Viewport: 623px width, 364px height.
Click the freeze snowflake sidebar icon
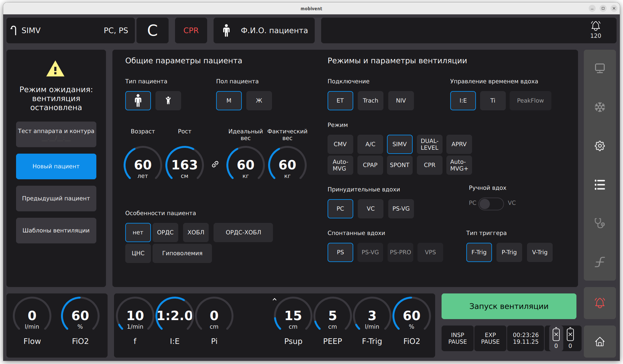pyautogui.click(x=600, y=107)
